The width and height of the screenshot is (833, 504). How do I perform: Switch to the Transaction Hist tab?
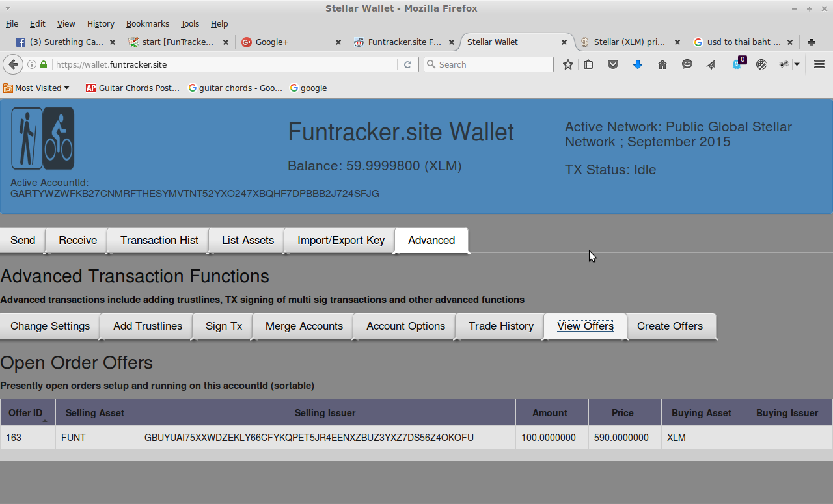pyautogui.click(x=159, y=240)
